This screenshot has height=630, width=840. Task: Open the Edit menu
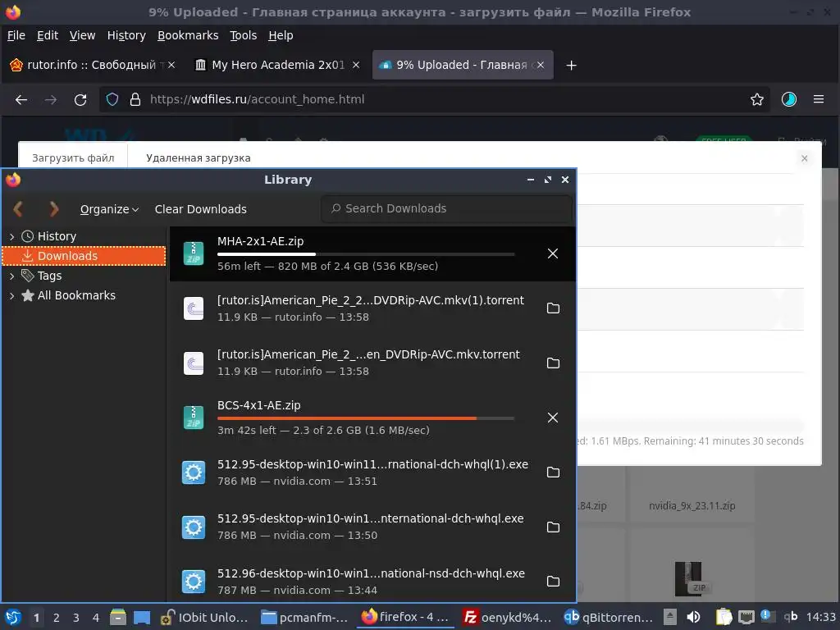[47, 35]
